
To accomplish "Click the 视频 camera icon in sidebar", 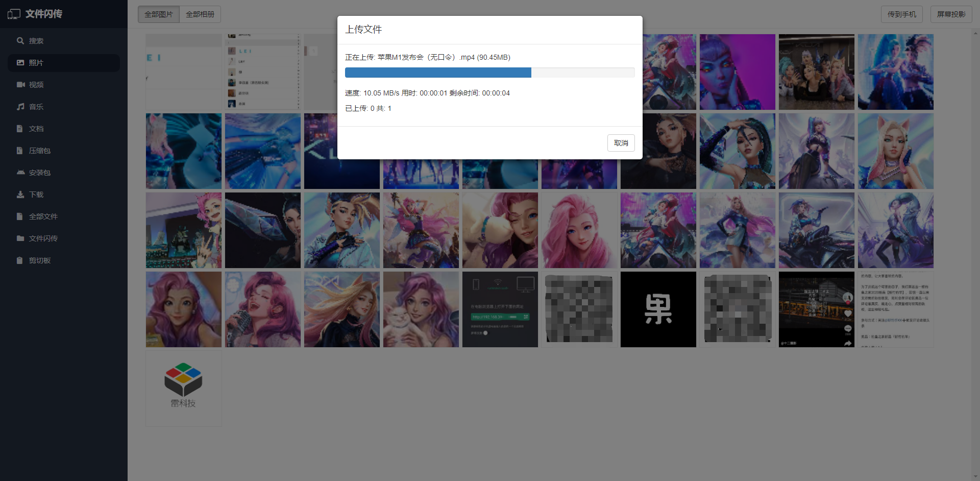I will pos(21,85).
